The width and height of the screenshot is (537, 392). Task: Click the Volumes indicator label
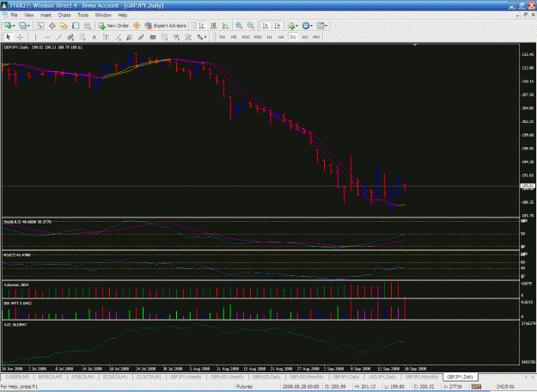click(x=16, y=285)
